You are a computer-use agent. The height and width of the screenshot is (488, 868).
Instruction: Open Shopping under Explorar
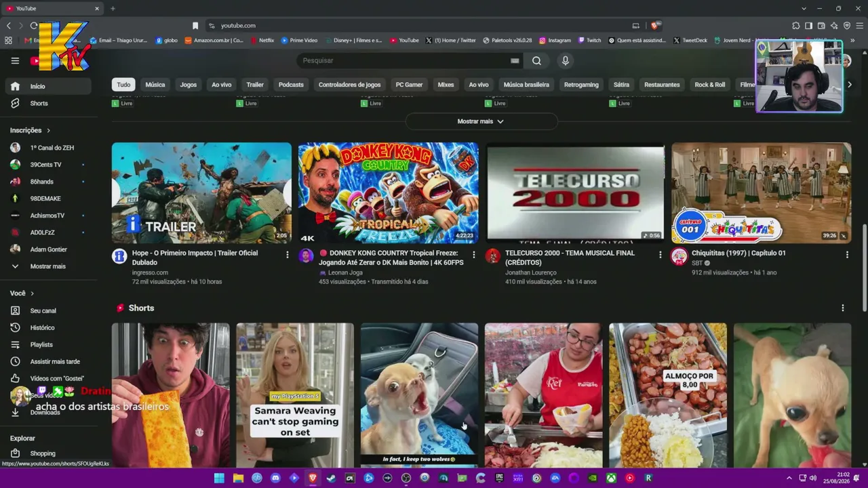click(x=47, y=453)
